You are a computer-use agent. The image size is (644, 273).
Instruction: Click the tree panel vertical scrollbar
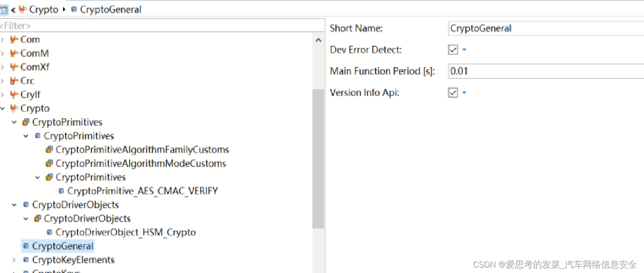pyautogui.click(x=318, y=159)
